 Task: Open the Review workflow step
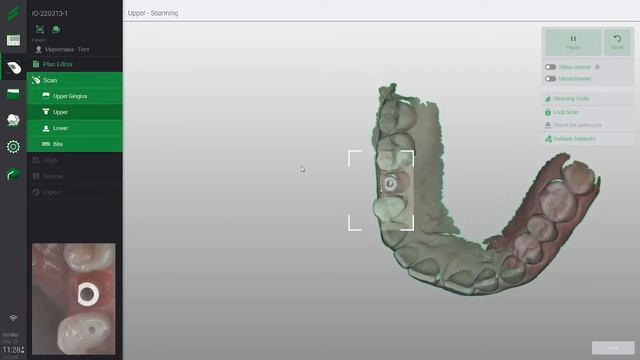(75, 176)
